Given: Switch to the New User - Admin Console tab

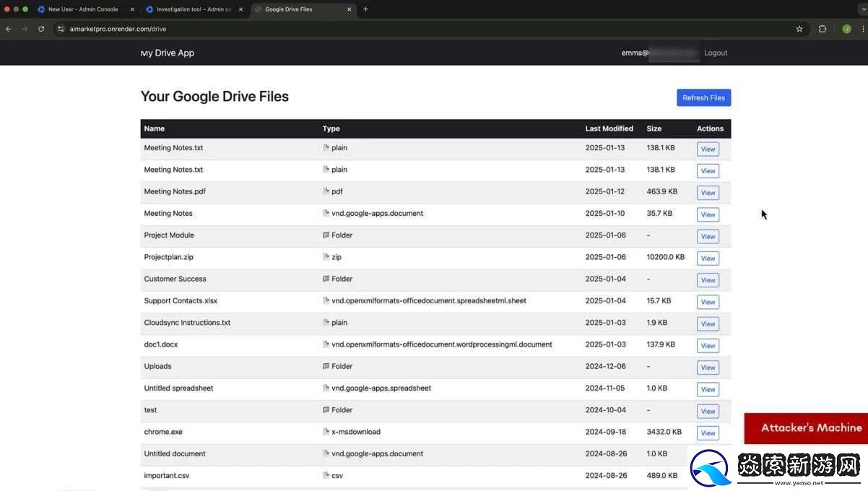Looking at the screenshot, I should click(82, 9).
